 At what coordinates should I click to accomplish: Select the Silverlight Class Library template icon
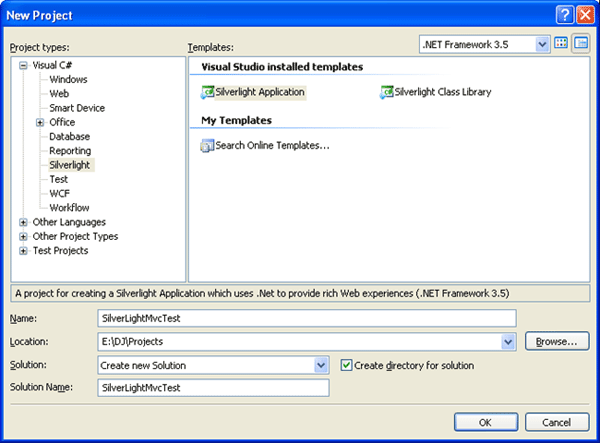386,92
